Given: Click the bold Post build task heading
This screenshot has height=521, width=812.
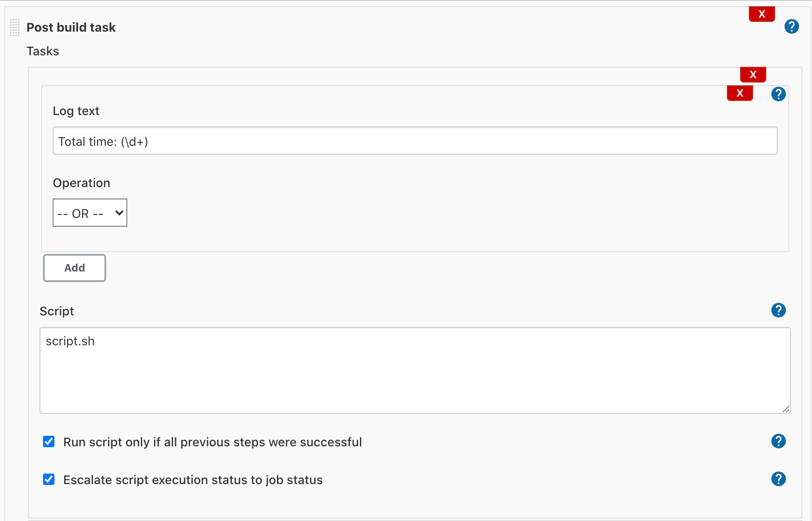Looking at the screenshot, I should tap(71, 27).
